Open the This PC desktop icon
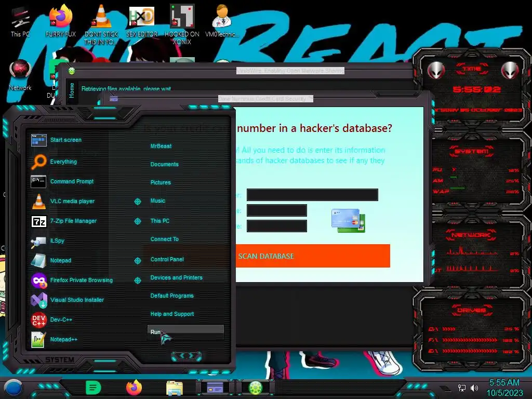Viewport: 532px width, 399px height. (20, 22)
